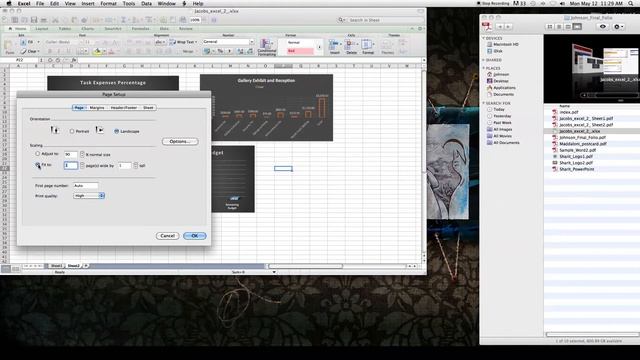Click the formula fx icon
The image size is (640, 360).
(x=74, y=60)
